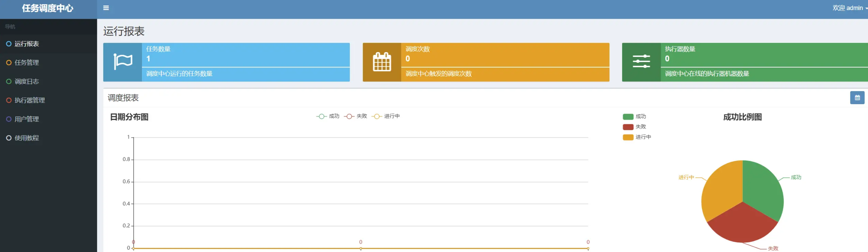Toggle the orange 进行中 swatch in pie legend
Viewport: 868px width, 252px height.
click(x=628, y=137)
